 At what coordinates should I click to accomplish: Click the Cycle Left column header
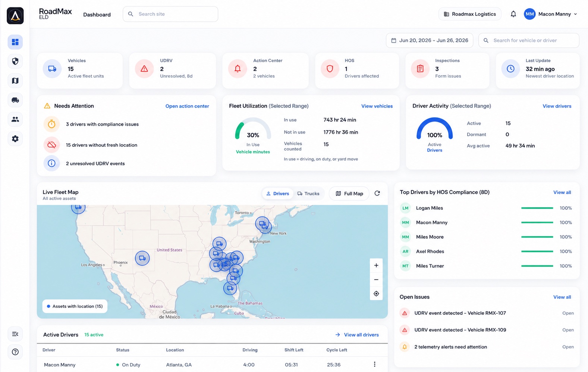point(337,350)
